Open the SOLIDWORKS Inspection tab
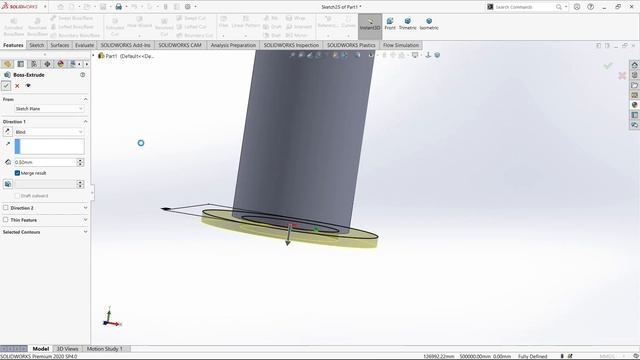The image size is (640, 360). click(291, 45)
